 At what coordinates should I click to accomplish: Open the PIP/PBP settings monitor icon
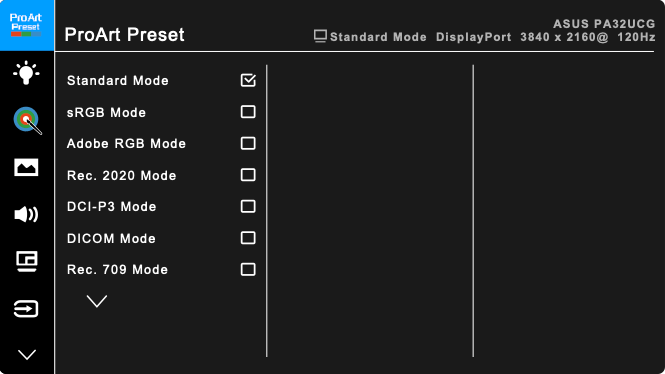point(26,261)
